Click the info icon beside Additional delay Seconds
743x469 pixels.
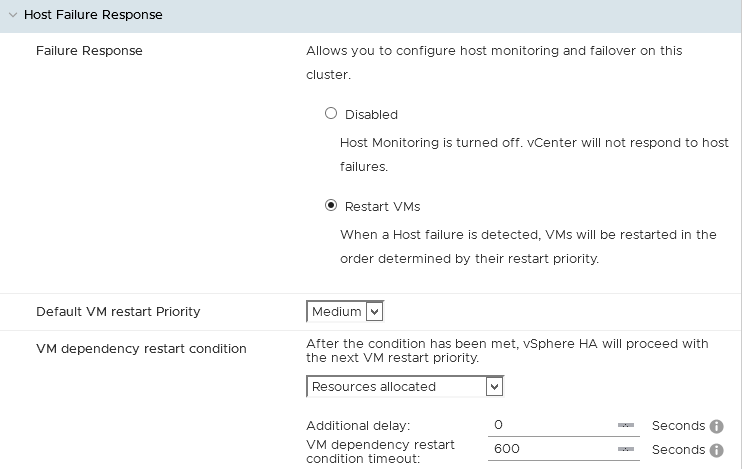pos(717,426)
